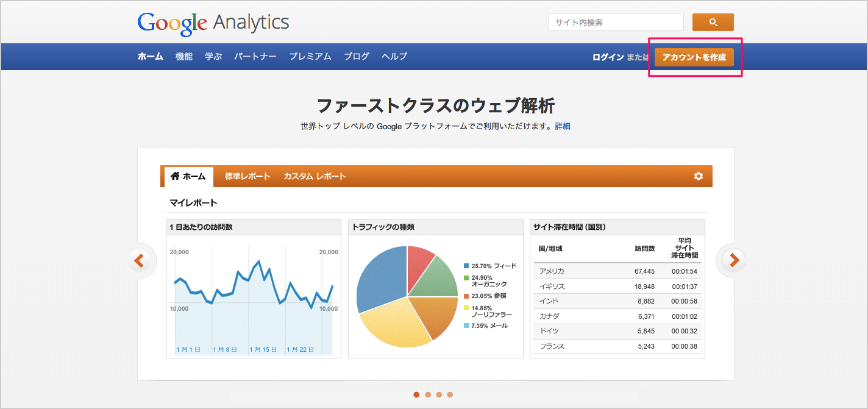The height and width of the screenshot is (409, 868).
Task: Click the マイレポート heading
Action: [193, 202]
